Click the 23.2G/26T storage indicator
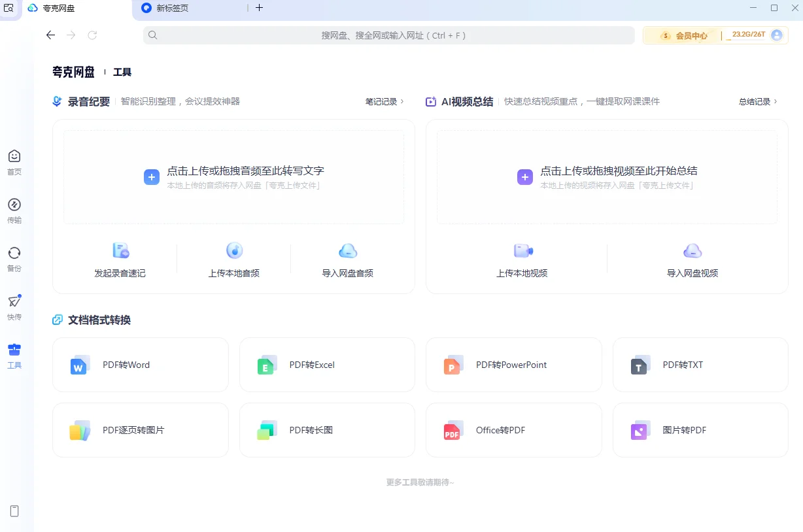Screen dimensions: 803x532 (x=749, y=35)
